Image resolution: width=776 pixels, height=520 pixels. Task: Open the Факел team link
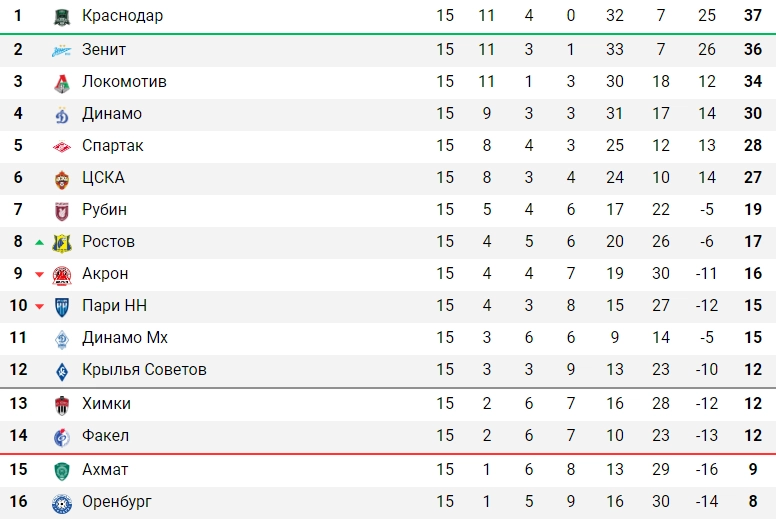[x=105, y=436]
